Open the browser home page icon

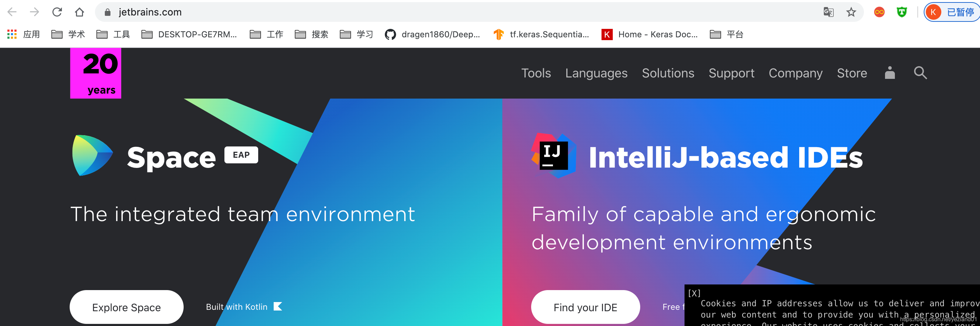[79, 12]
